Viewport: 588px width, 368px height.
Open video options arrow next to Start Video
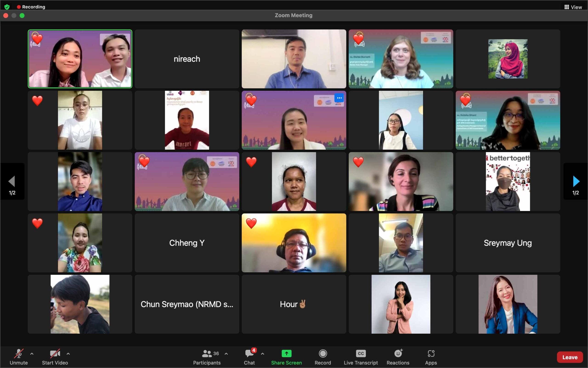coord(68,354)
